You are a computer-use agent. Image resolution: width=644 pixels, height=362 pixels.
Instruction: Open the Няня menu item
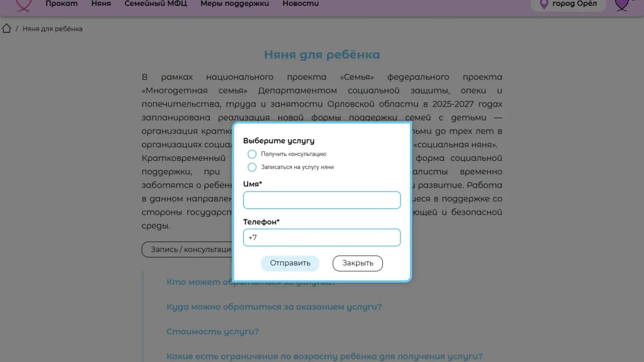[x=101, y=4]
